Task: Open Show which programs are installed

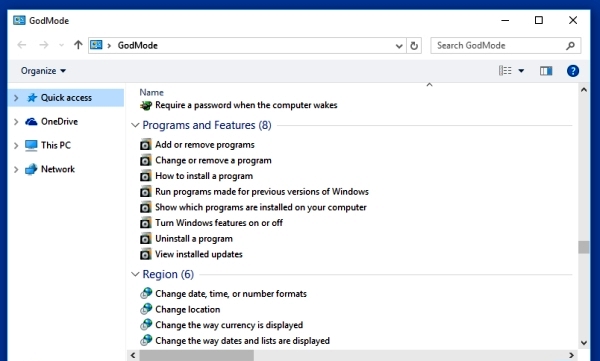Action: tap(261, 207)
